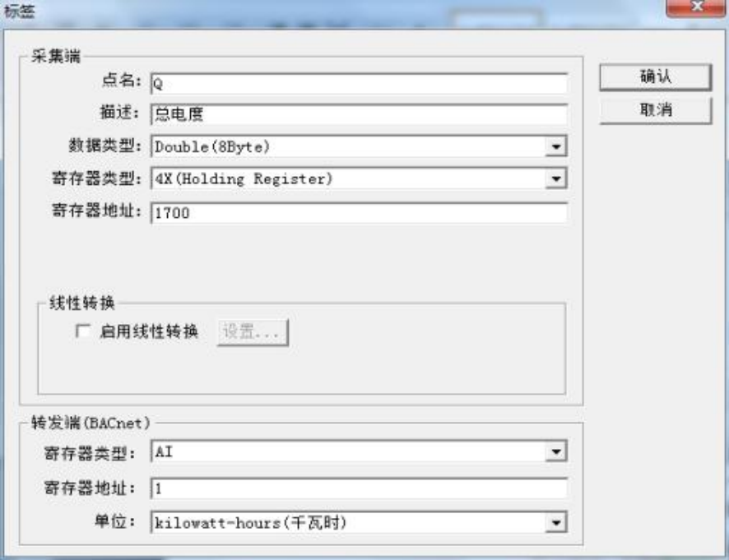
Task: Open BACnet 寄存器类型 AI dropdown arrow
Action: click(x=555, y=451)
